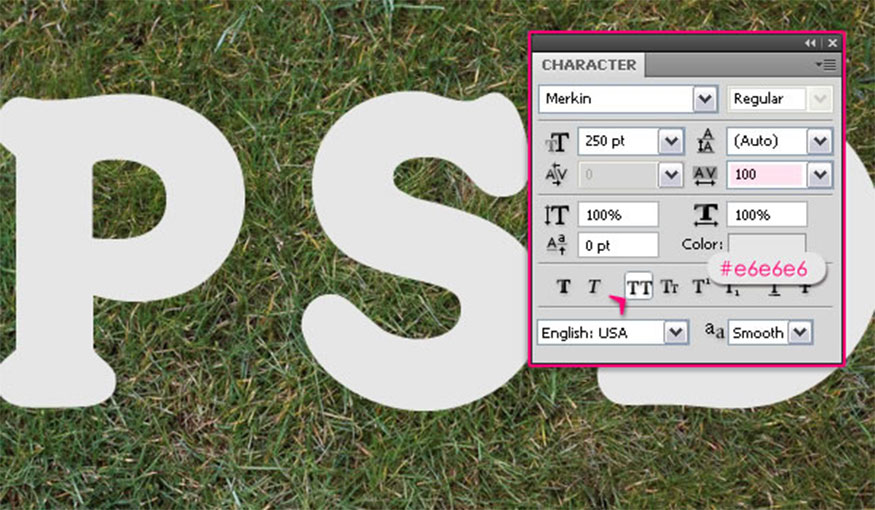Click the leading icon beside (Auto)
875x510 pixels.
(706, 141)
